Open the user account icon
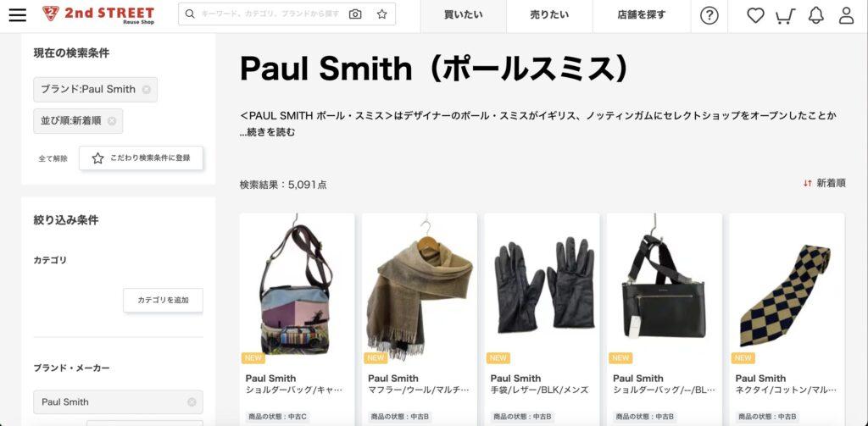 [x=847, y=15]
